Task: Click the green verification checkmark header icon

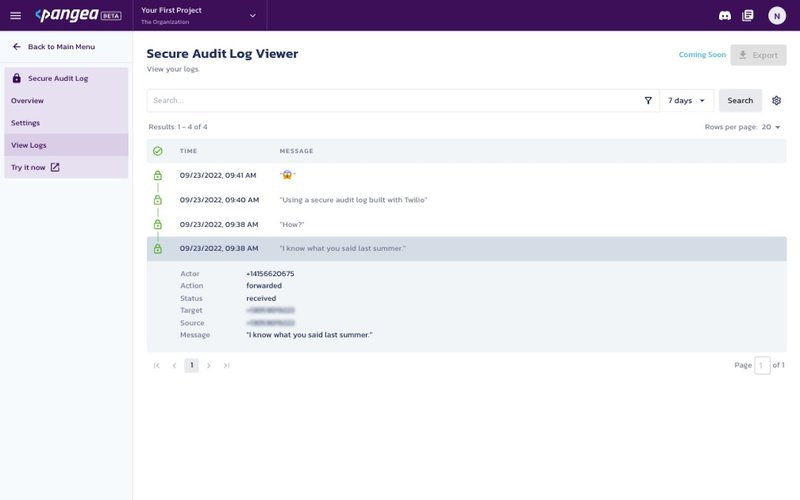Action: pyautogui.click(x=157, y=151)
